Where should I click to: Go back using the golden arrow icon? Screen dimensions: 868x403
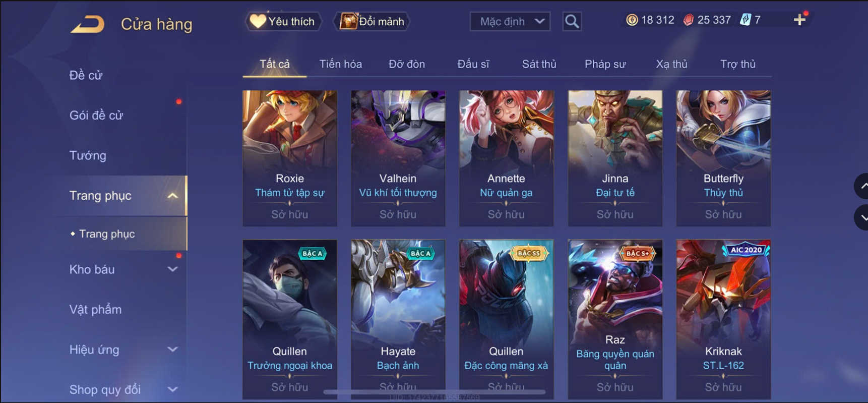87,24
